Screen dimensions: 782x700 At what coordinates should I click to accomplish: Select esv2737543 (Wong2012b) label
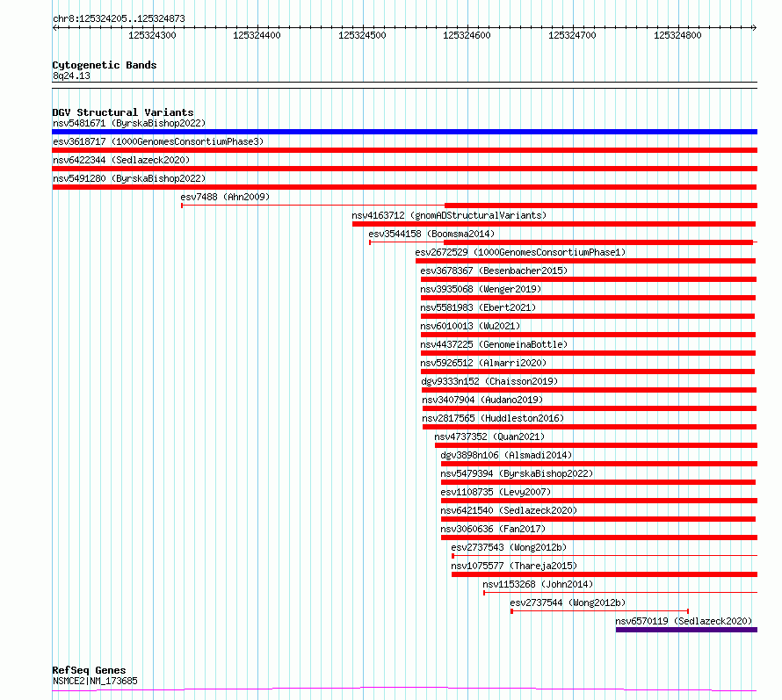509,547
